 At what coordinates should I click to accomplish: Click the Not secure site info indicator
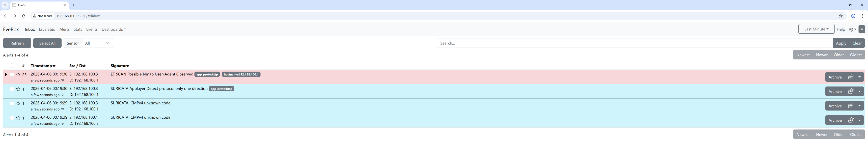tap(43, 16)
